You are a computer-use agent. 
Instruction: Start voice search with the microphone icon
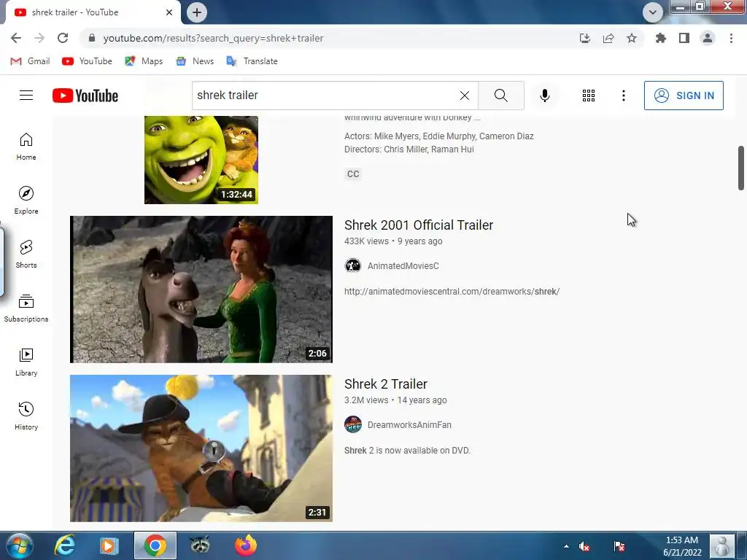(544, 96)
